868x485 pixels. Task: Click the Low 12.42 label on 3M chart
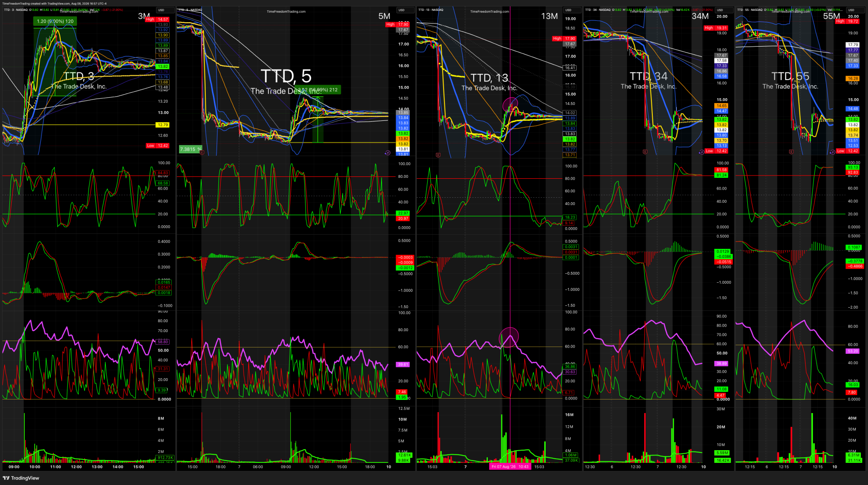pyautogui.click(x=157, y=146)
